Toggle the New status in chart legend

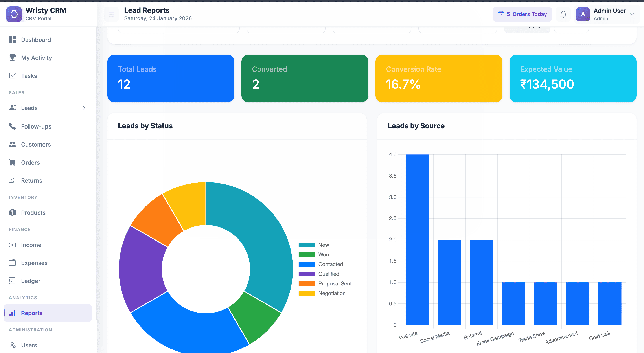click(x=323, y=245)
